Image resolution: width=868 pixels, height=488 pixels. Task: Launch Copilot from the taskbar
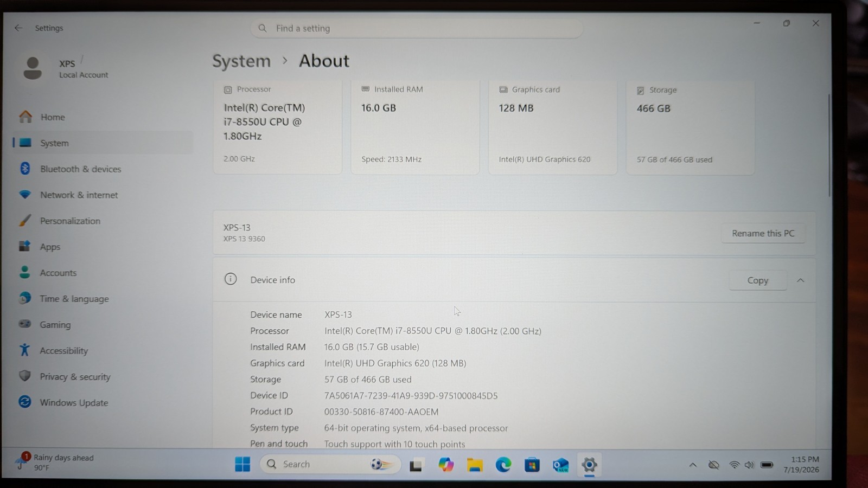pos(446,465)
